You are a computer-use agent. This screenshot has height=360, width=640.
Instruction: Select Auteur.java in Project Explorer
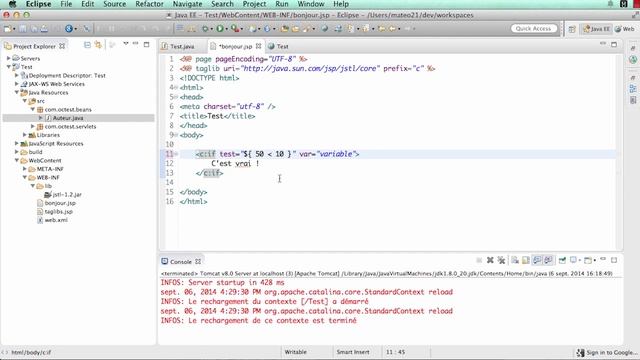(x=68, y=118)
